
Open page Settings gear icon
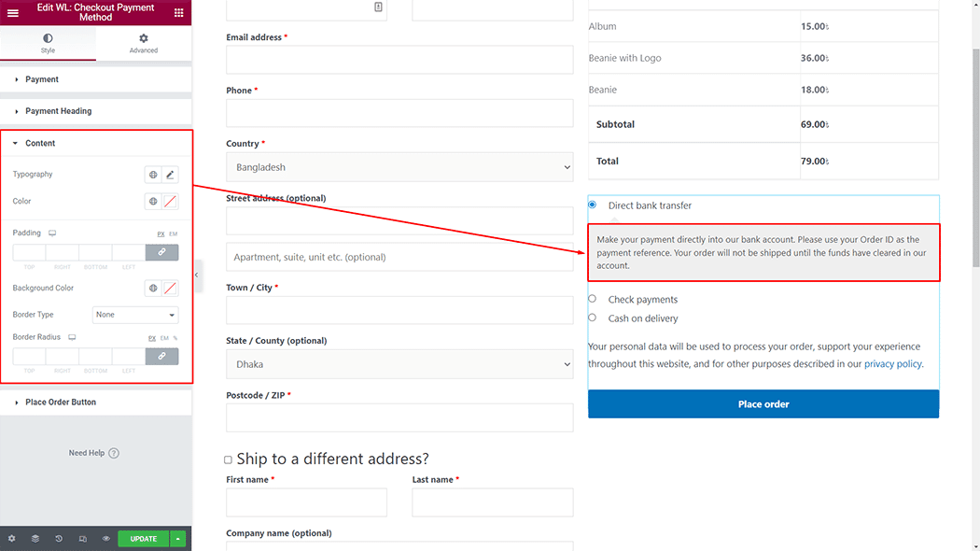click(11, 539)
